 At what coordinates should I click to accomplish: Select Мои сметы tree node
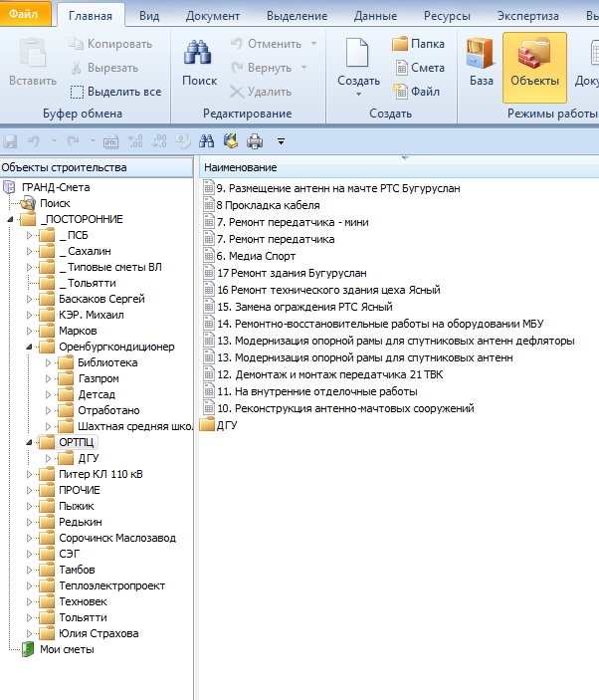[x=67, y=649]
